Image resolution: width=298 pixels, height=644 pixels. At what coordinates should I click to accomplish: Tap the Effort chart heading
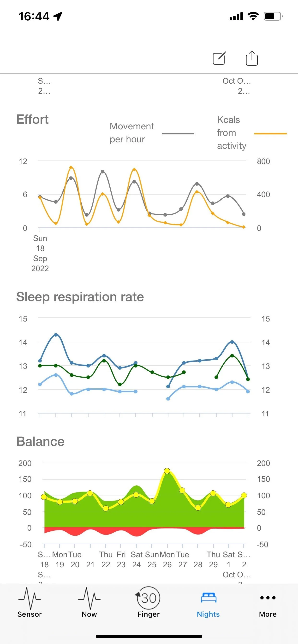(x=32, y=119)
